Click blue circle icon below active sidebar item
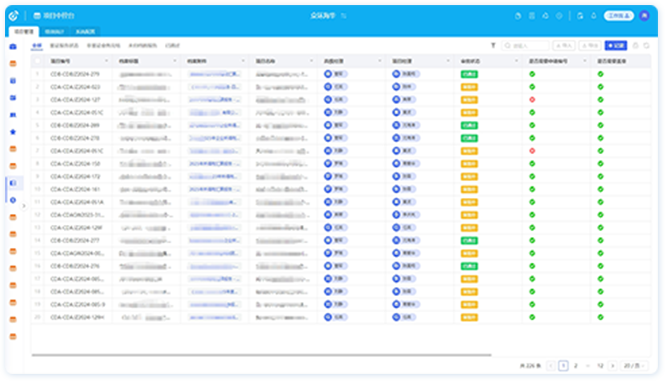 (13, 200)
